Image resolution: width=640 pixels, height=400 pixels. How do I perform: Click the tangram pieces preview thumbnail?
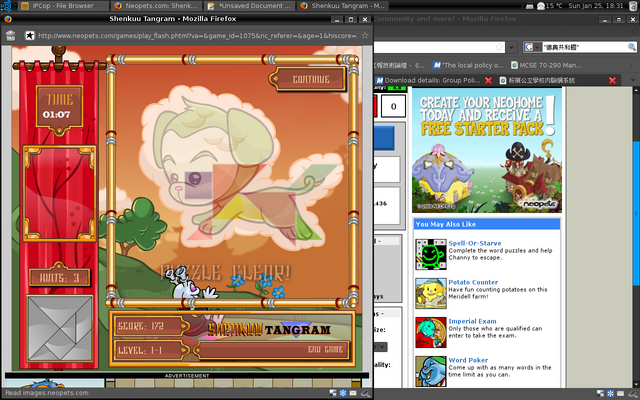(x=60, y=329)
